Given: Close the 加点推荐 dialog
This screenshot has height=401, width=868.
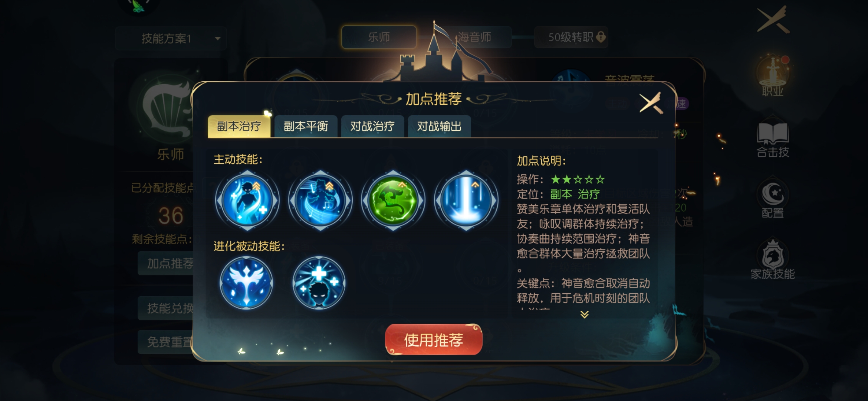Looking at the screenshot, I should click(651, 103).
